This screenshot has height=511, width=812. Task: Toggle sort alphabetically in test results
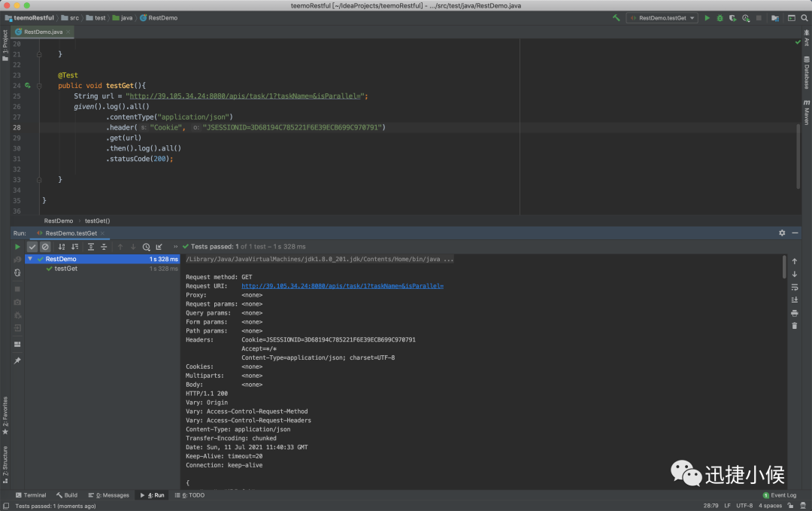(x=62, y=247)
